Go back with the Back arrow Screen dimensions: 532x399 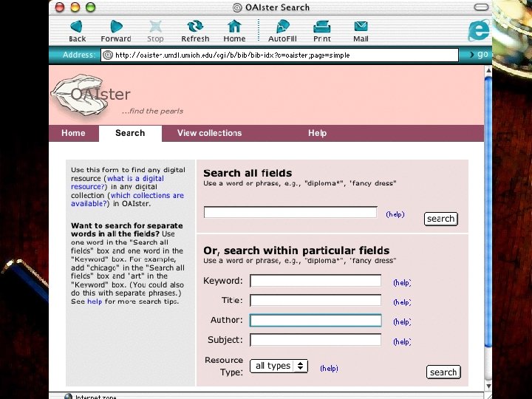pyautogui.click(x=77, y=31)
